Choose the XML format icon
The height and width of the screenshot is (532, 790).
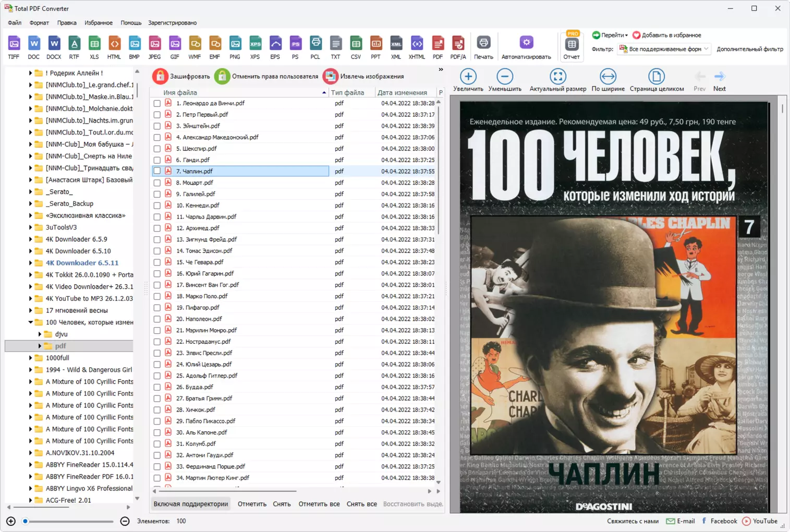[396, 47]
